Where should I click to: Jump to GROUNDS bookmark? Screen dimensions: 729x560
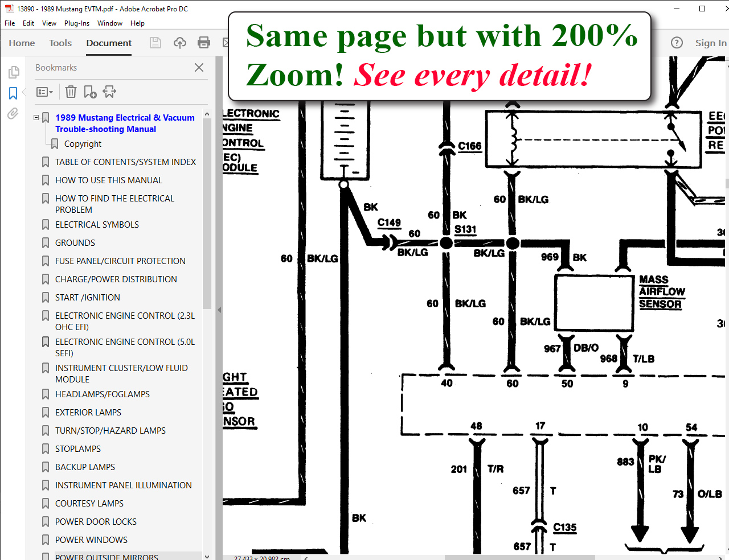point(75,243)
